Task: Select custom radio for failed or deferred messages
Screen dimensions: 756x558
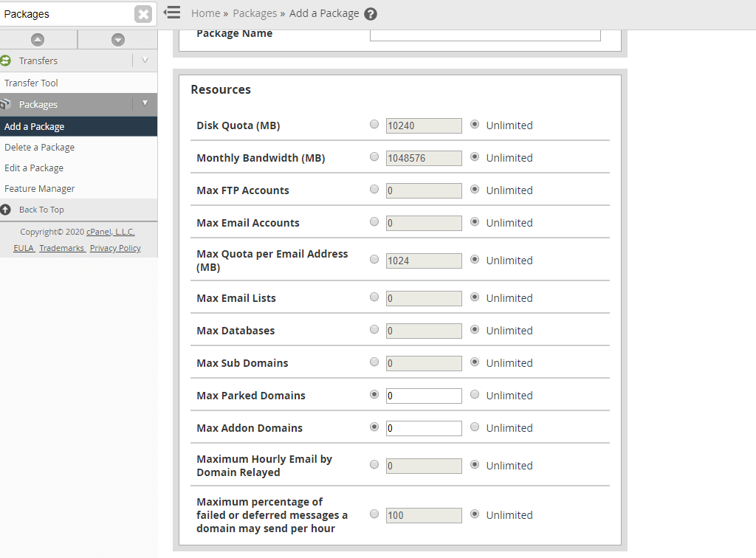Action: 374,514
